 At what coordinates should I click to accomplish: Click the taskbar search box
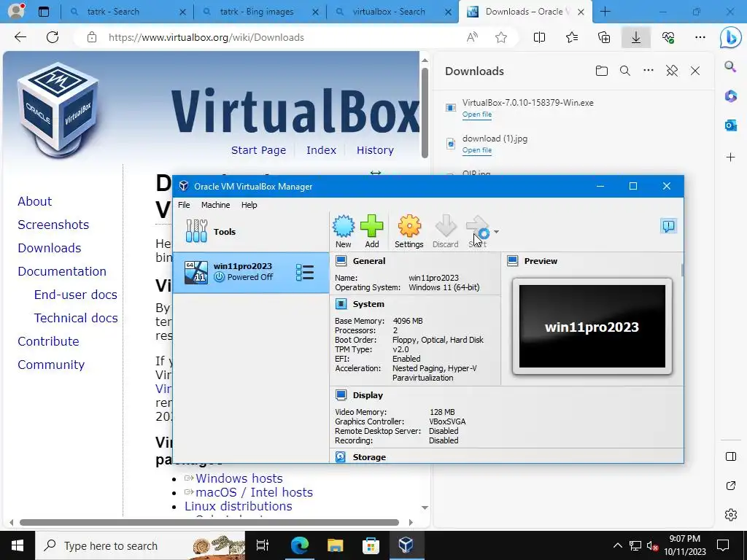click(140, 545)
